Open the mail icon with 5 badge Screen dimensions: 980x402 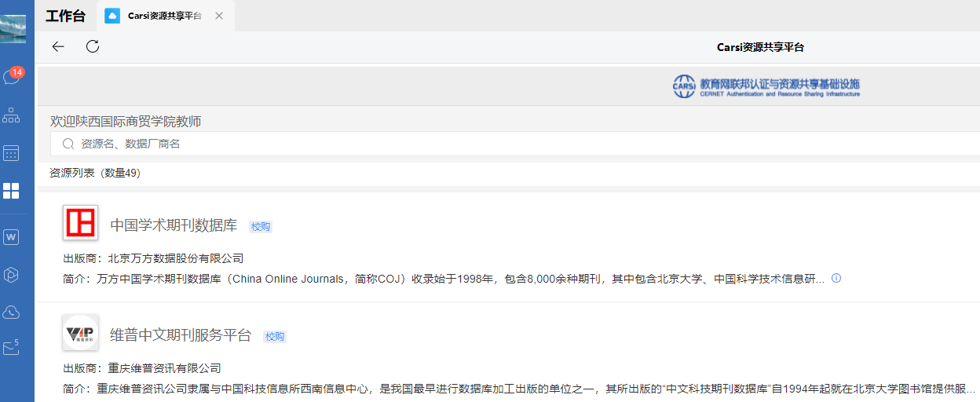click(12, 348)
